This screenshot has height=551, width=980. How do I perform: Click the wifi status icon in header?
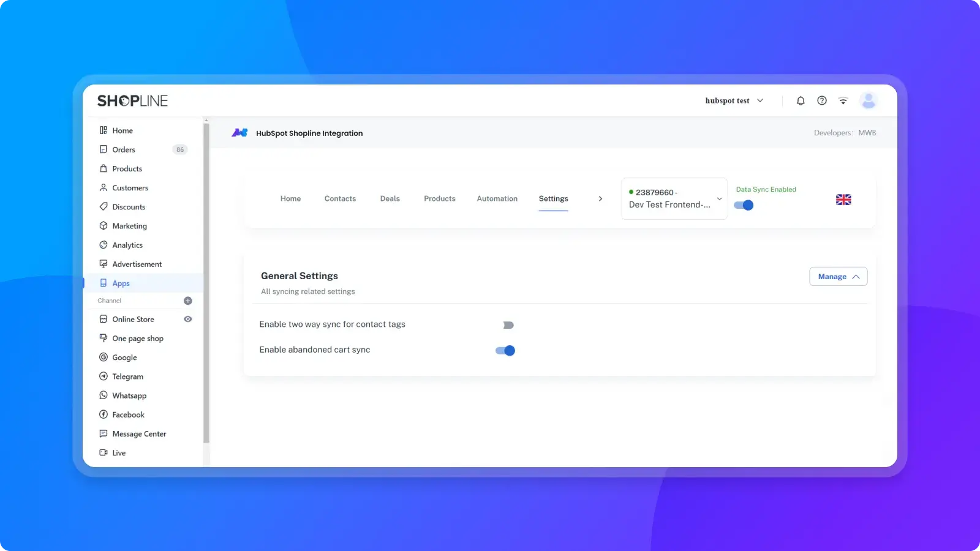pyautogui.click(x=843, y=101)
